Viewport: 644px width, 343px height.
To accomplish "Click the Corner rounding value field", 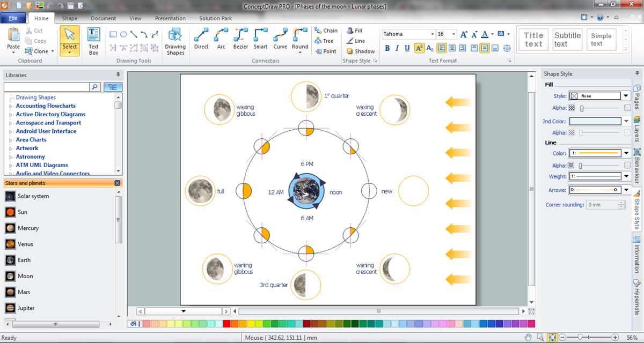I will pyautogui.click(x=602, y=205).
